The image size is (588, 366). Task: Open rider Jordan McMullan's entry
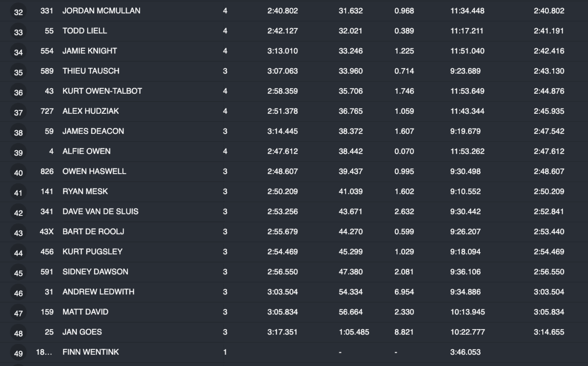pos(101,10)
